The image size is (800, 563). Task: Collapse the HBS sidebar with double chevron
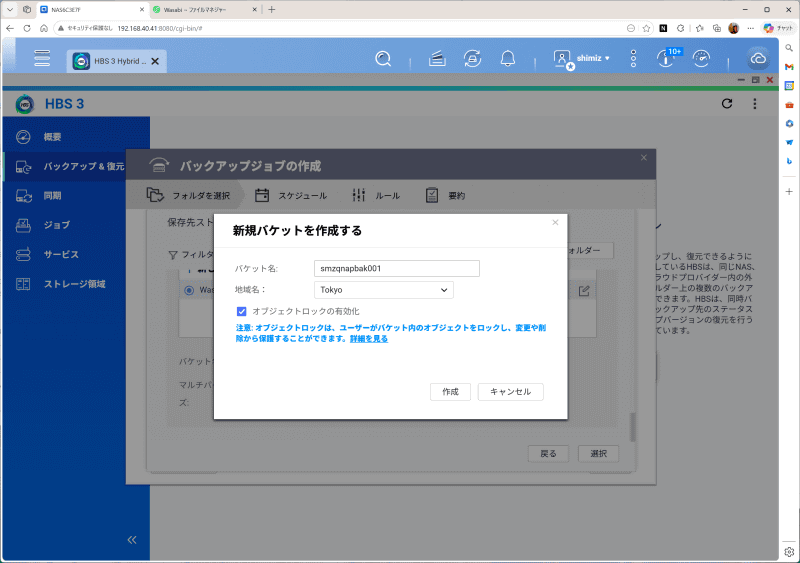point(132,540)
